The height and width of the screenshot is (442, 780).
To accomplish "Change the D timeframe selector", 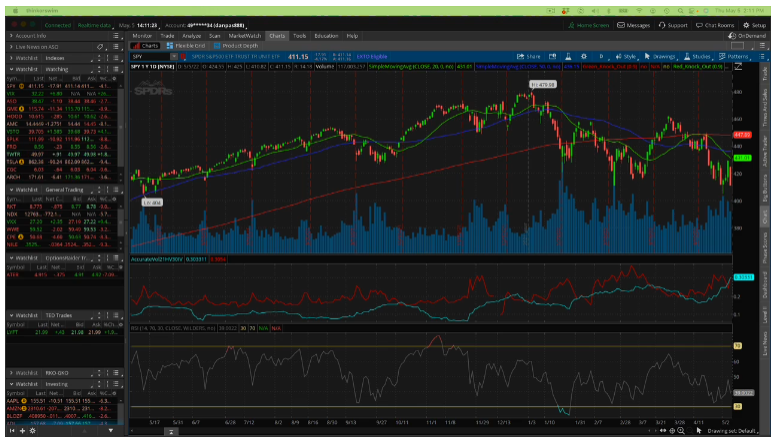I will pos(601,57).
